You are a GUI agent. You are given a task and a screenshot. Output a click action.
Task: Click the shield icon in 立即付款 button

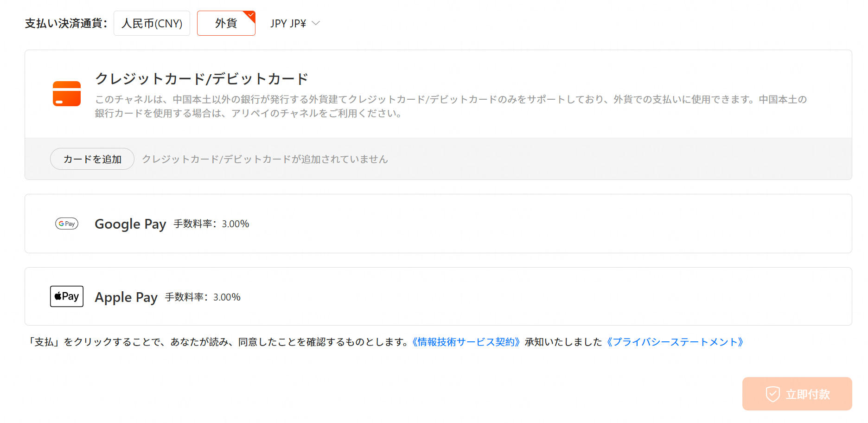[772, 394]
